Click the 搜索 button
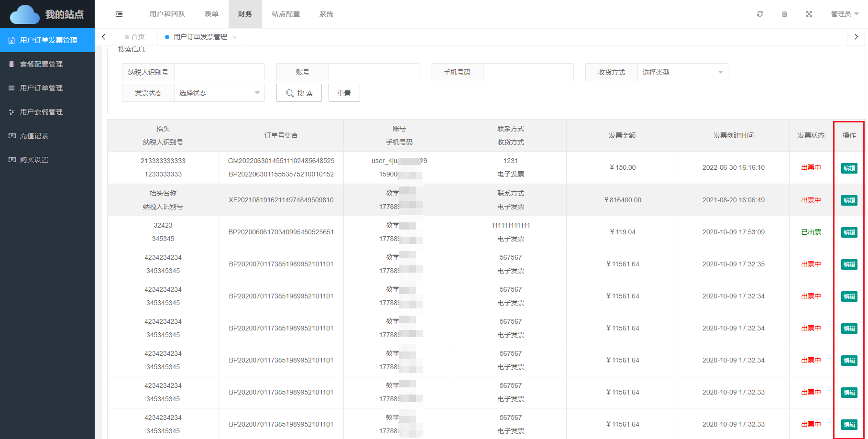This screenshot has width=868, height=439. tap(299, 93)
